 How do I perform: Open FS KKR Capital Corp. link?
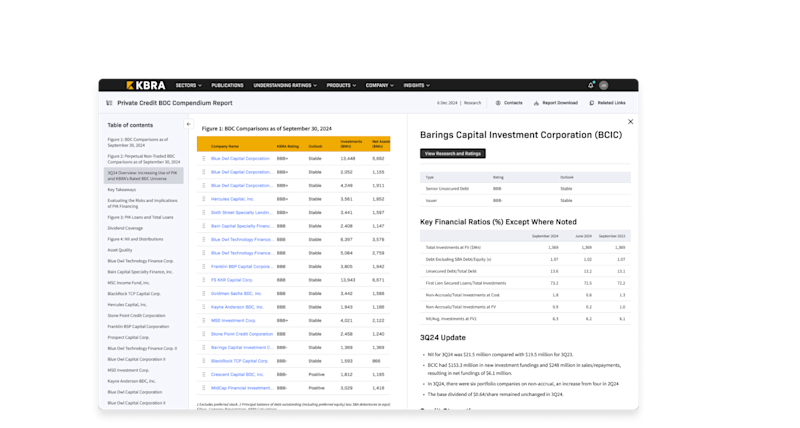coord(232,280)
